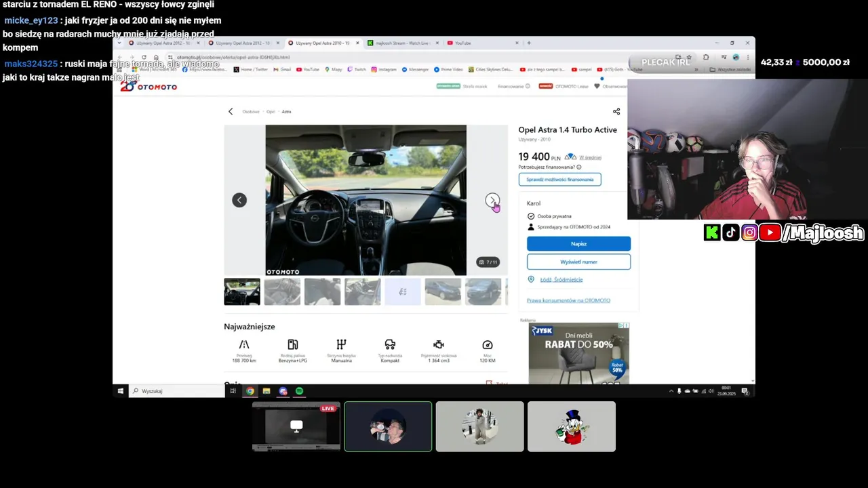Click the map pin location icon
Image resolution: width=868 pixels, height=488 pixels.
point(532,279)
